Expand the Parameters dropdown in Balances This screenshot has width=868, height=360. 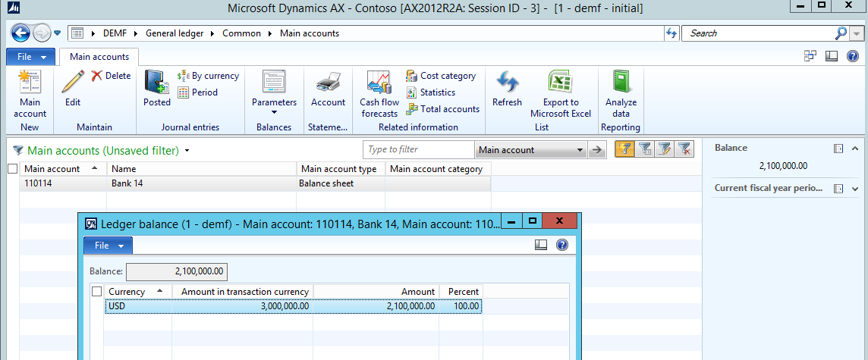pos(274,112)
